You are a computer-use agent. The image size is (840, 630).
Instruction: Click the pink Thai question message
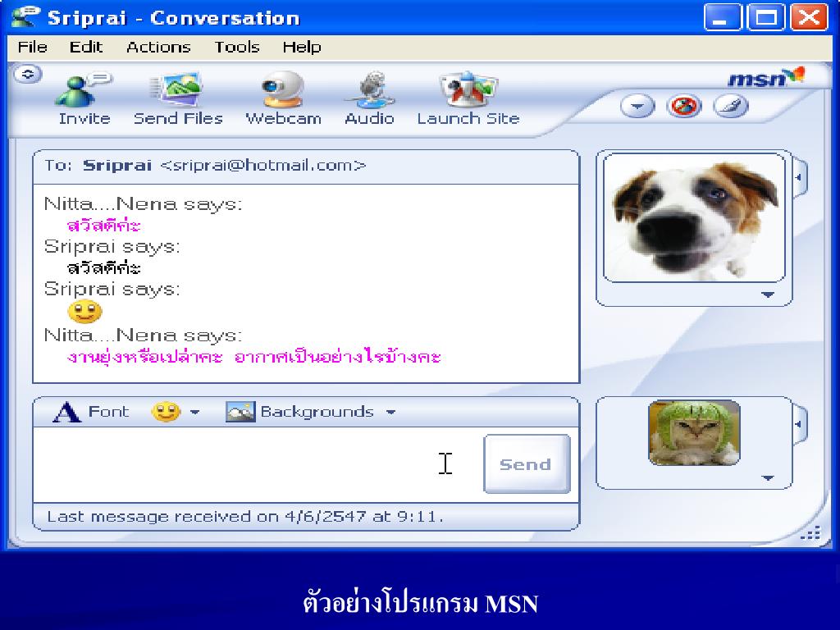[254, 356]
